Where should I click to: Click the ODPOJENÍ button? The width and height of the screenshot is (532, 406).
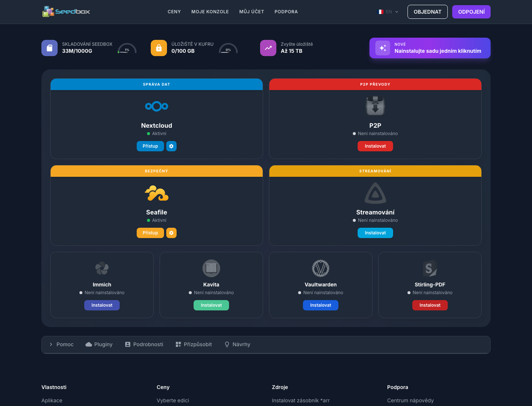click(x=471, y=12)
